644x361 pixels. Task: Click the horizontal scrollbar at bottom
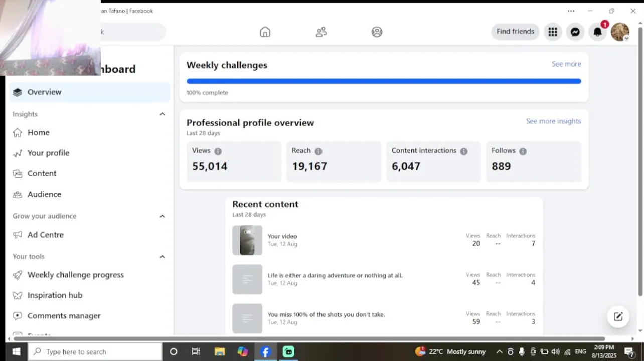pyautogui.click(x=308, y=338)
